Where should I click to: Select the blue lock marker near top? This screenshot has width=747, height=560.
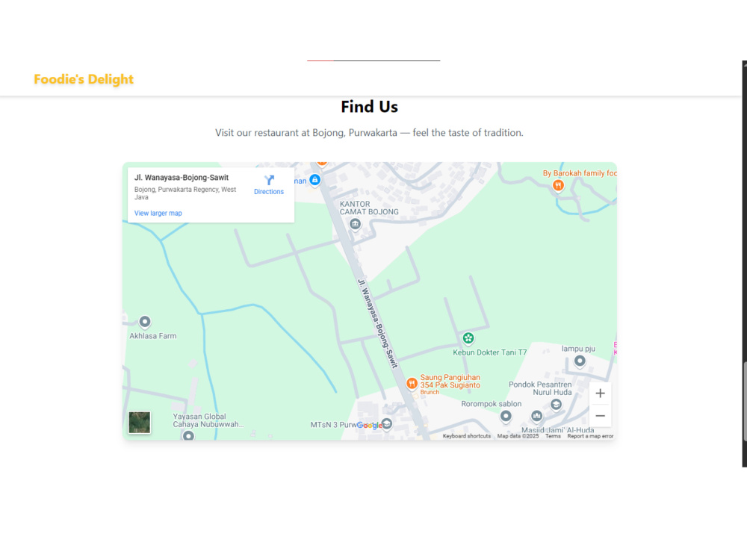click(x=314, y=180)
